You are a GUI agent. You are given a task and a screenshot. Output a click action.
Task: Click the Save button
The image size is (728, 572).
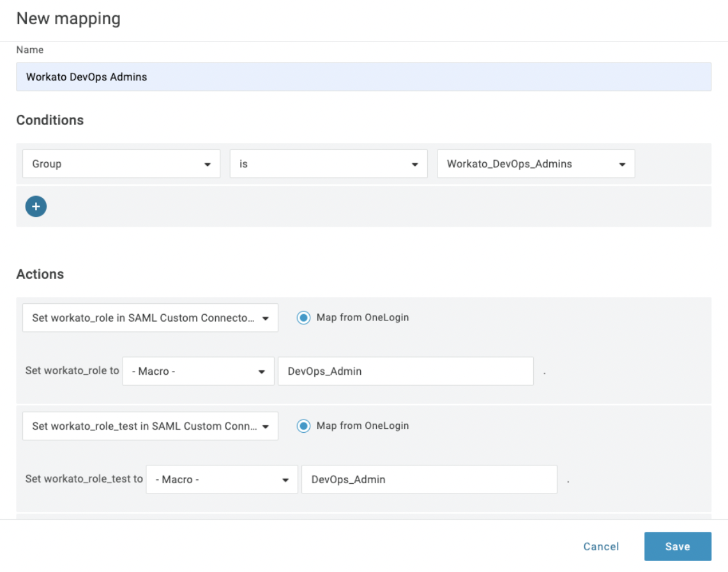pyautogui.click(x=677, y=546)
